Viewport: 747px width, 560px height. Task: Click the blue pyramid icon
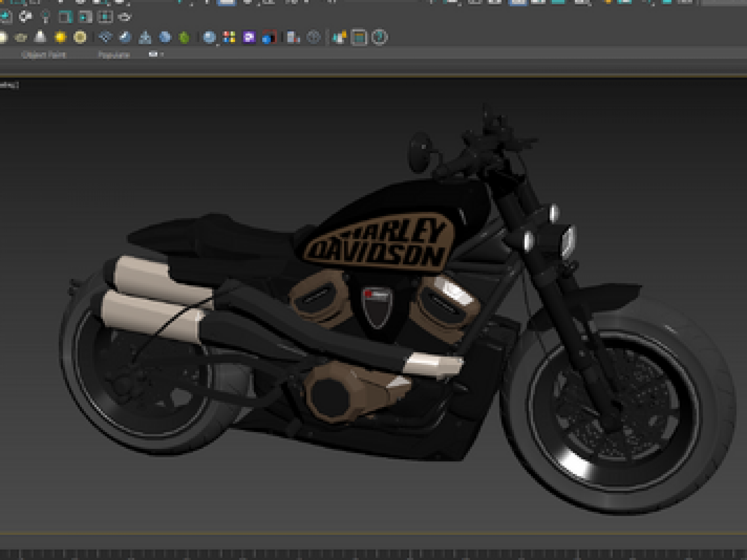tap(145, 37)
